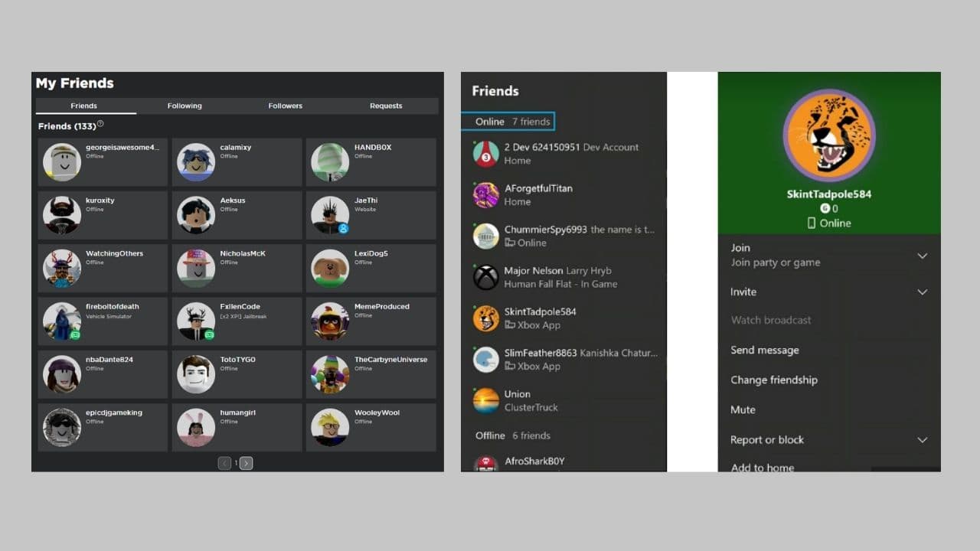Open the Requests tab
Screen dimensions: 980x551
386,106
